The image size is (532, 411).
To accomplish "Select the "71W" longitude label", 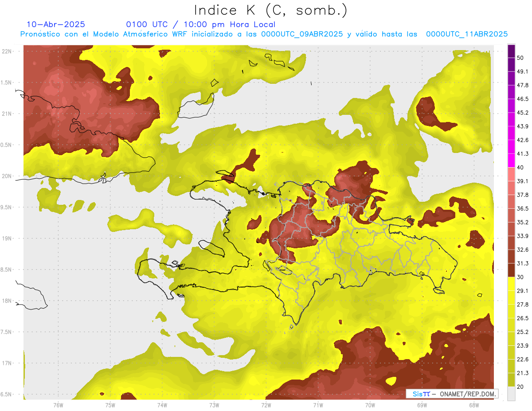I will coord(318,405).
